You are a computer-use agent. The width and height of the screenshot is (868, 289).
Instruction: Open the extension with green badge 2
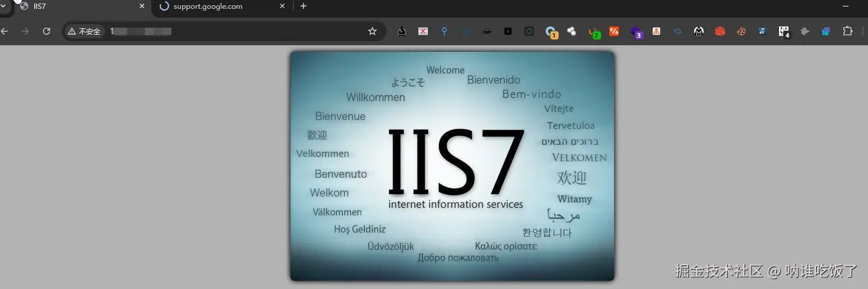point(594,32)
